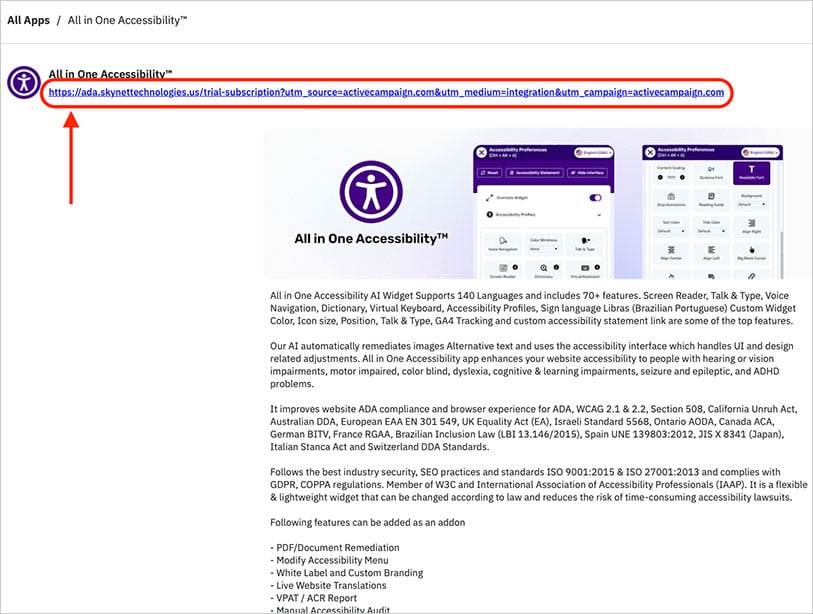Click the All in One Accessibility™ breadcrumb text

(x=127, y=20)
